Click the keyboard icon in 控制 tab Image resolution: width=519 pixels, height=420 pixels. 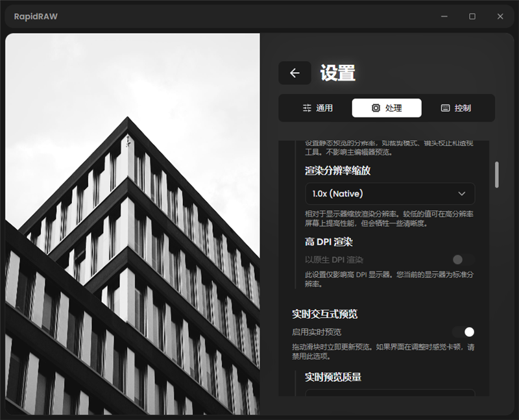point(445,108)
